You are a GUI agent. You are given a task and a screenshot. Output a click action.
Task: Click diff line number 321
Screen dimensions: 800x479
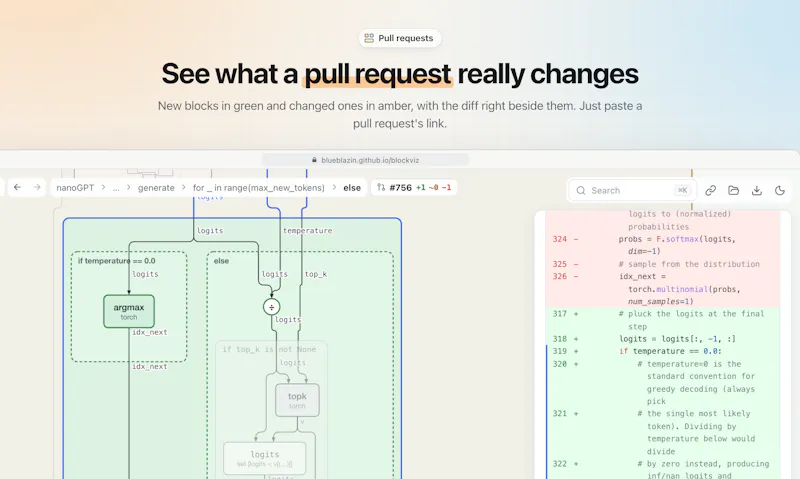point(559,413)
